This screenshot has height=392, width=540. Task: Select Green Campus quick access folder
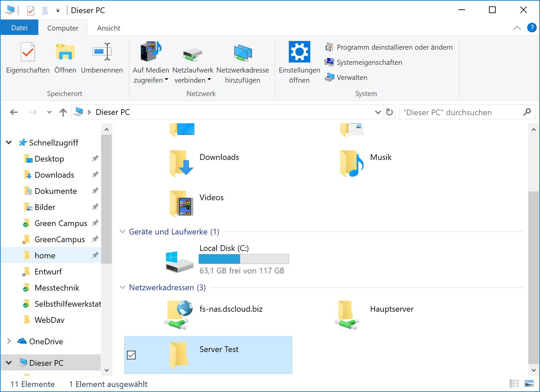pyautogui.click(x=60, y=223)
